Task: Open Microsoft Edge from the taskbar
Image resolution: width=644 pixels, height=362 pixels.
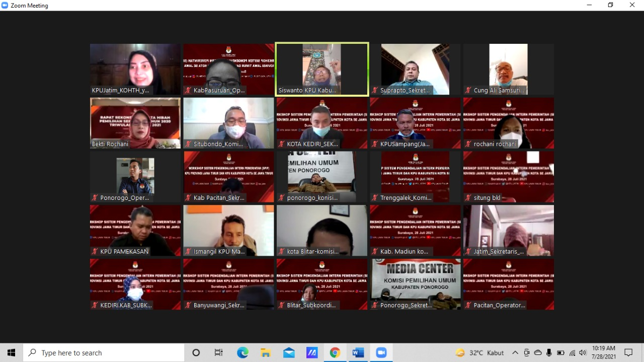Action: (x=243, y=353)
